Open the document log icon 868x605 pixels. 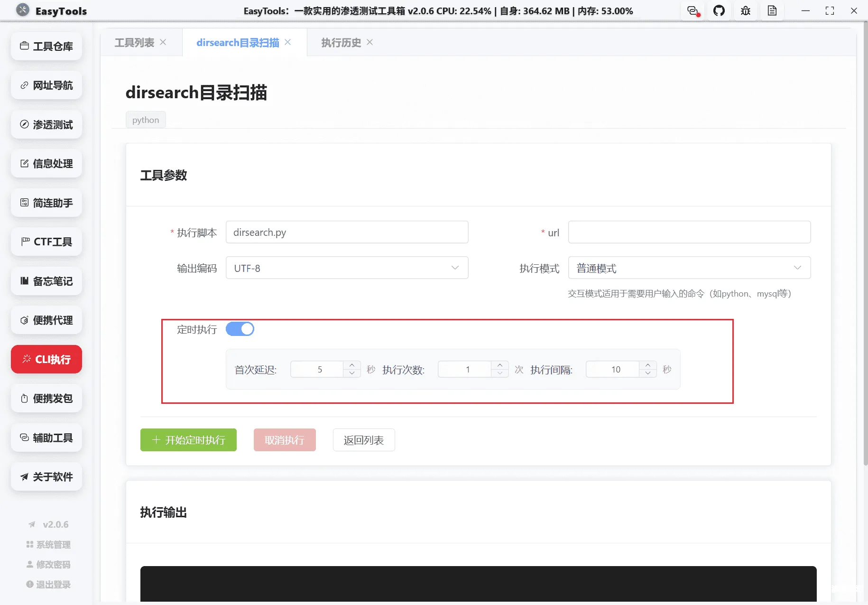point(772,10)
